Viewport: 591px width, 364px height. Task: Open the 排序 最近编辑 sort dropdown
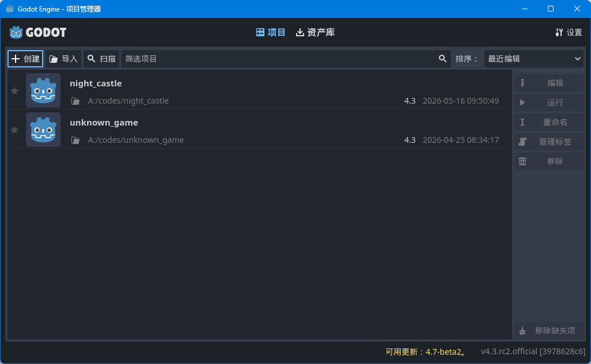(534, 59)
